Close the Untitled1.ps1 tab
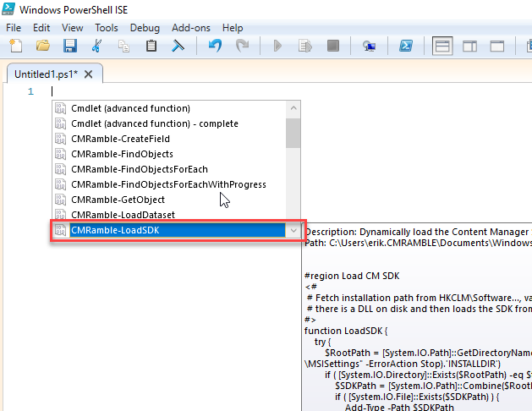Image resolution: width=532 pixels, height=411 pixels. (x=88, y=74)
